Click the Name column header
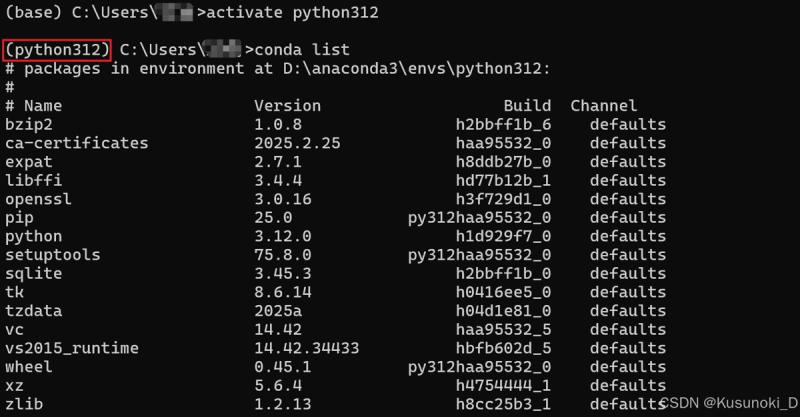Screen dimensions: 800x417 [43, 106]
